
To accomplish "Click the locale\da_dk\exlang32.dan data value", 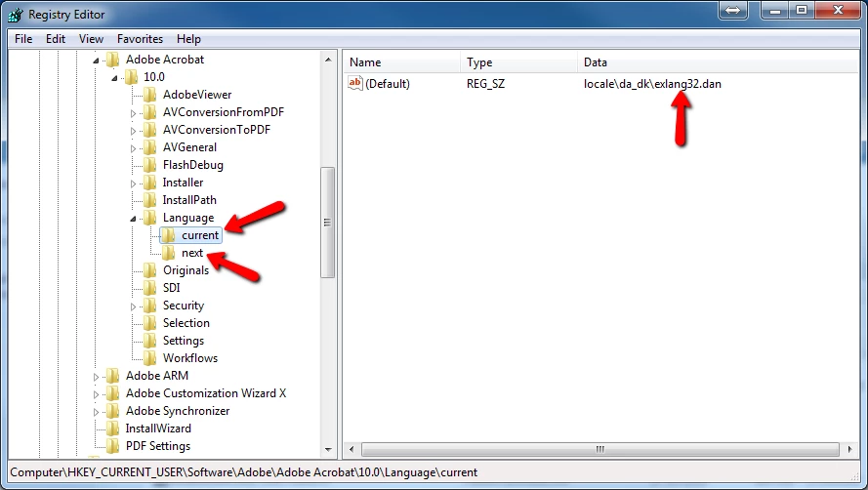I will [652, 84].
